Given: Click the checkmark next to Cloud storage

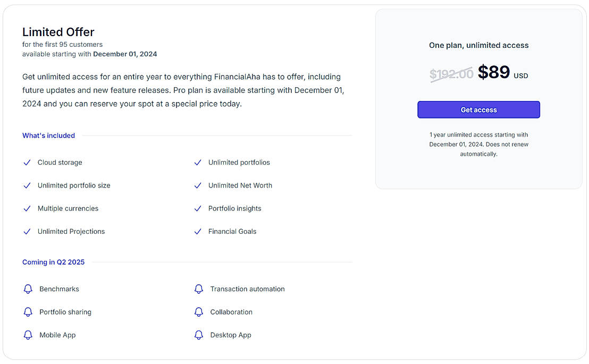Looking at the screenshot, I should [x=27, y=163].
